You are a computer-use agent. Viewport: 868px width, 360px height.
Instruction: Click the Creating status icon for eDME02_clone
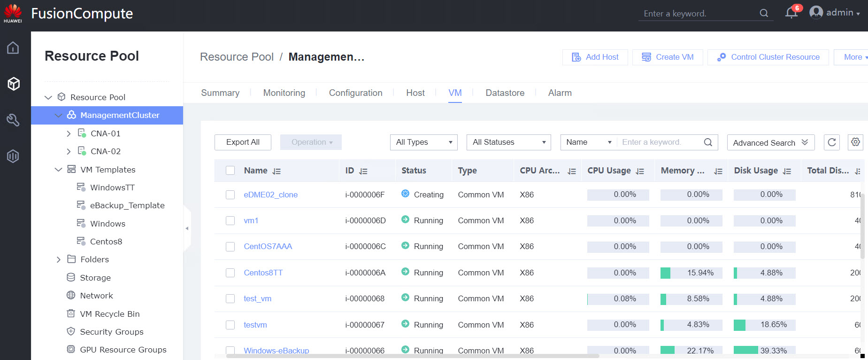[x=406, y=194]
